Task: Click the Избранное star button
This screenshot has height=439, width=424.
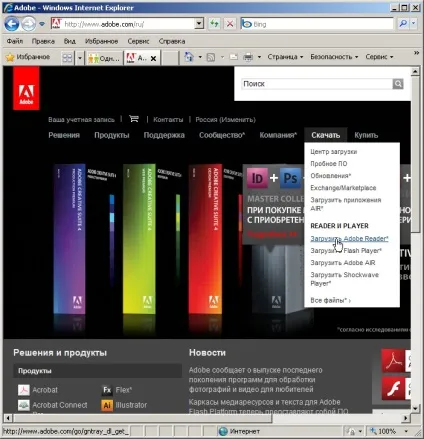Action: tap(28, 57)
